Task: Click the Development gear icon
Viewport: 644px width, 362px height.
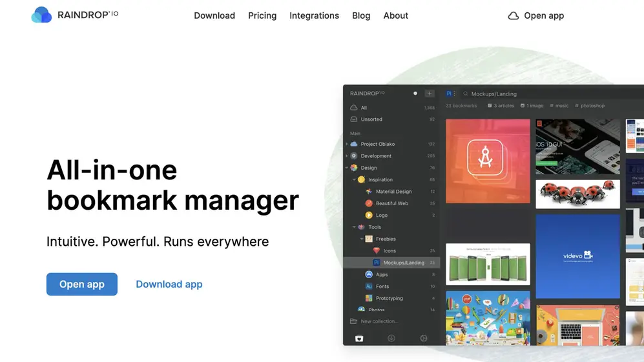Action: [353, 156]
